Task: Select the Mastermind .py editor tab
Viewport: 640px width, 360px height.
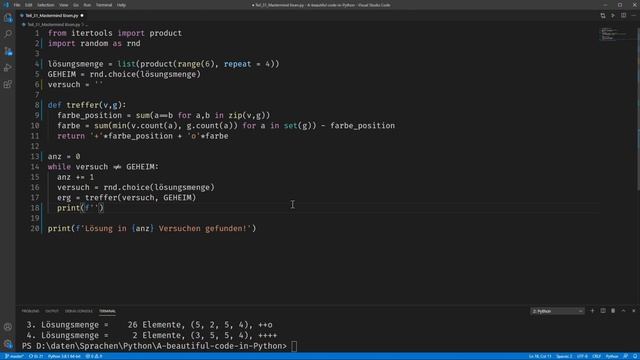Action: (x=51, y=16)
